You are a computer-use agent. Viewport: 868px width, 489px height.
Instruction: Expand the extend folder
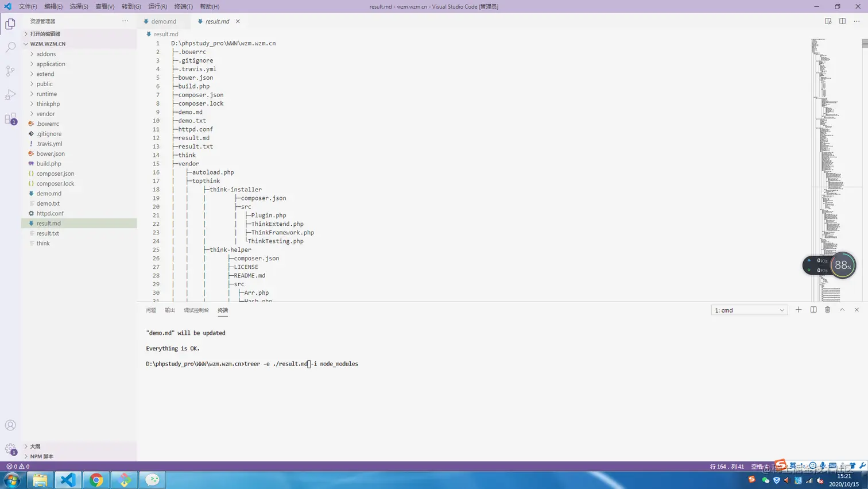point(79,74)
